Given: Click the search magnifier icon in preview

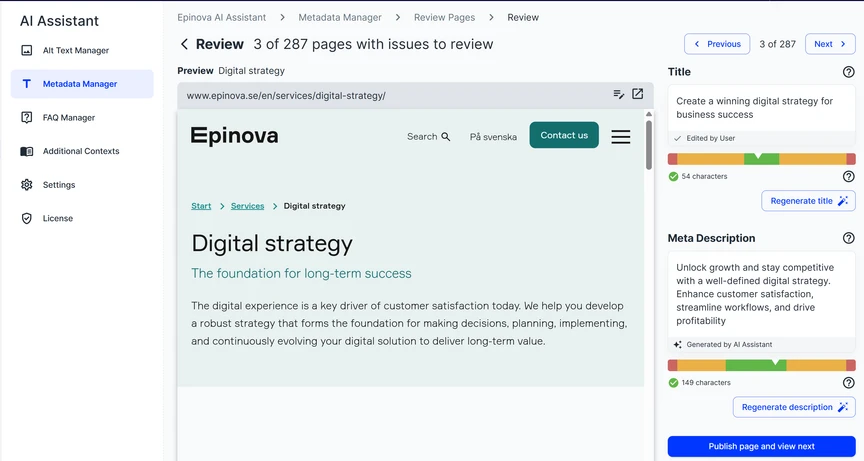Looking at the screenshot, I should click(x=446, y=137).
